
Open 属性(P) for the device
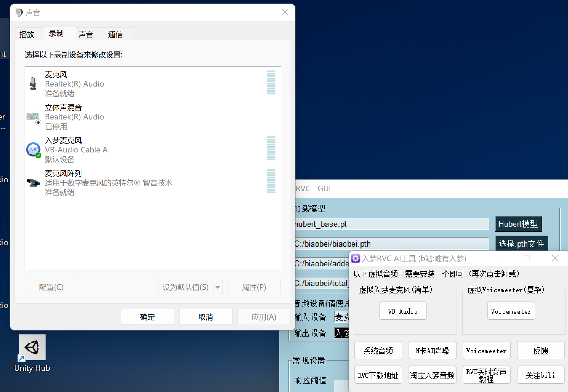click(x=254, y=287)
